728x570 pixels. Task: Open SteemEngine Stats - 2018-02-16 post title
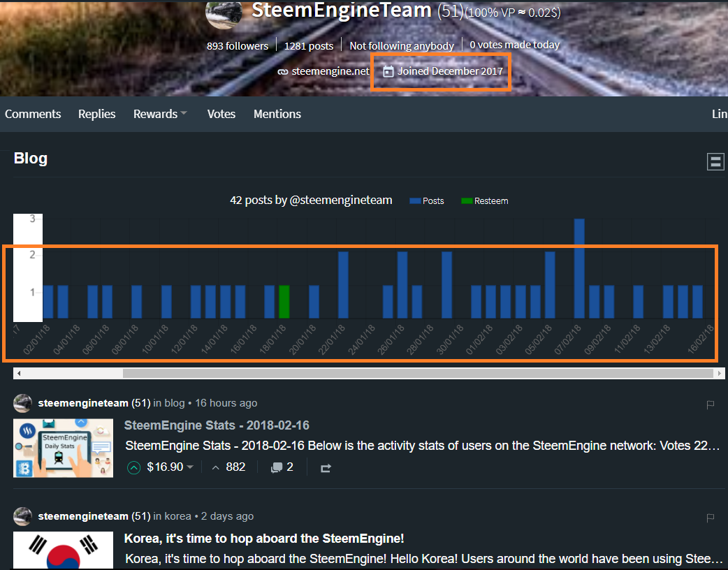point(217,425)
